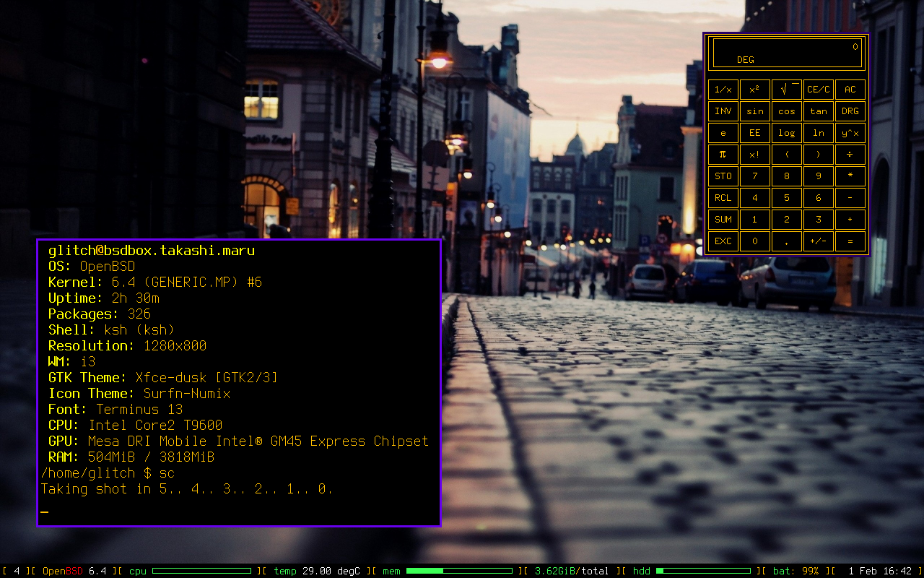Click the digit 8 calculator key
Viewport: 924px width, 578px height.
click(x=787, y=176)
